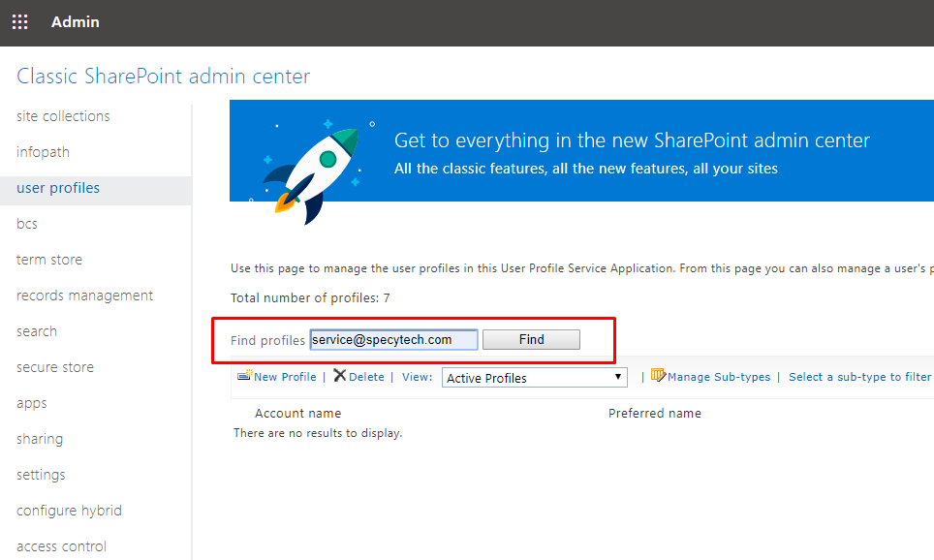Click the Delete X icon

pyautogui.click(x=339, y=375)
